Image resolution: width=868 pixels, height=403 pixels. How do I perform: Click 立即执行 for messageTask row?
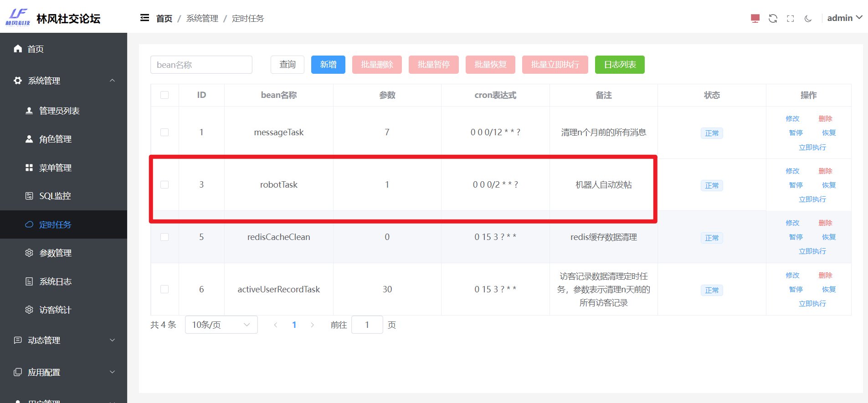pos(812,147)
